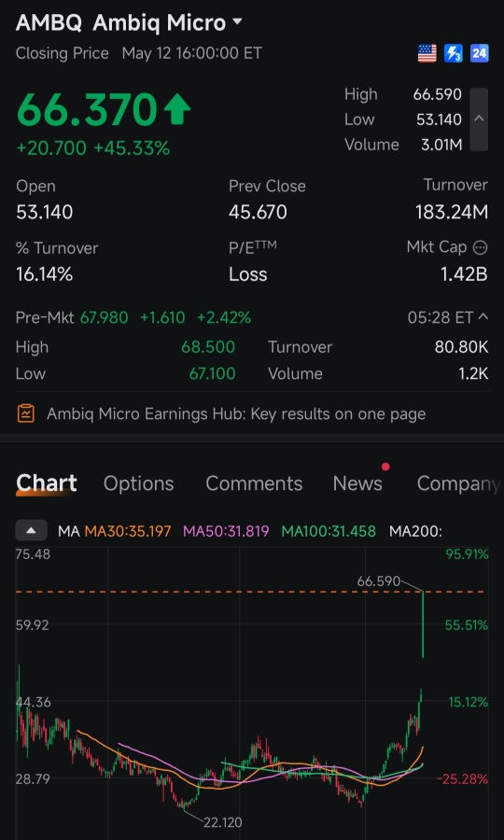
Task: Tap the MA50 pink indicator label
Action: click(x=226, y=531)
